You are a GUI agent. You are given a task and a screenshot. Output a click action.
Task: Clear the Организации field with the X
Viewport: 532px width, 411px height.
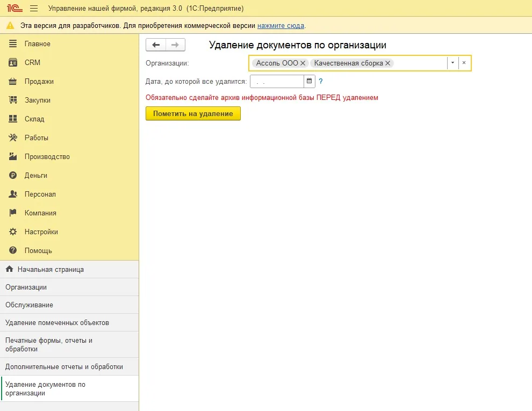[464, 63]
